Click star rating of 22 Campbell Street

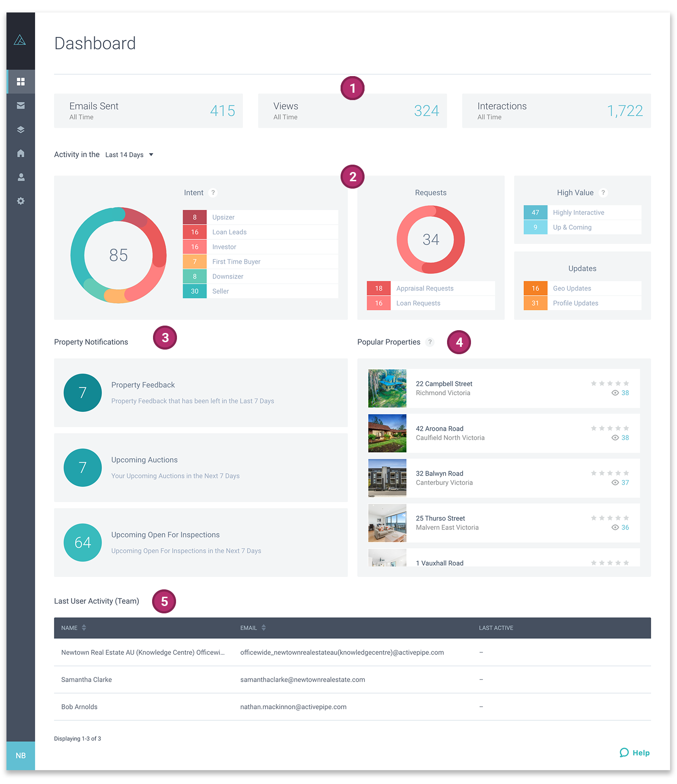pyautogui.click(x=610, y=383)
